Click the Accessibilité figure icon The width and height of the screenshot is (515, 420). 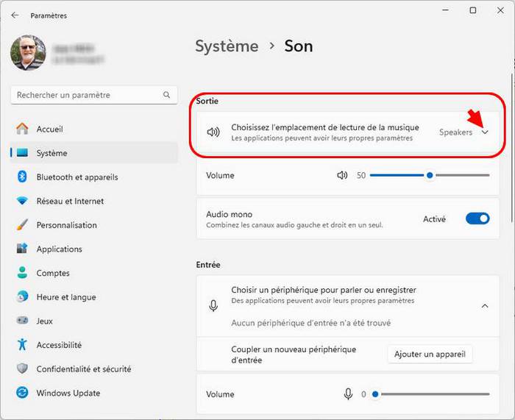22,344
